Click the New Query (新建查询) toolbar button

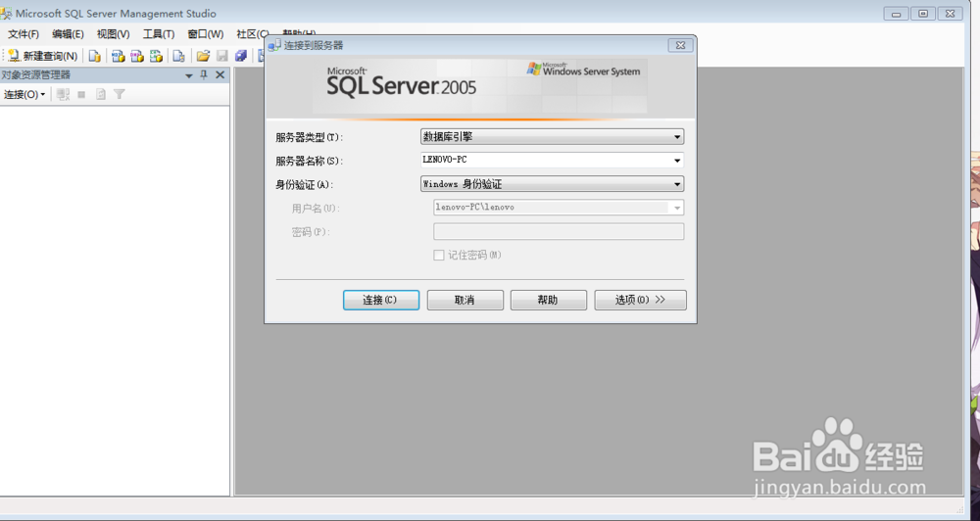coord(42,56)
